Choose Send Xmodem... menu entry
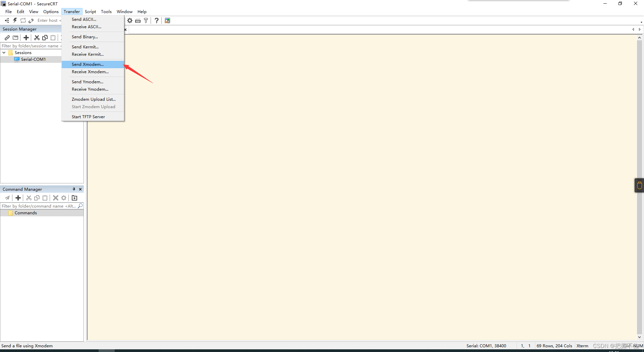The image size is (644, 352). point(93,64)
